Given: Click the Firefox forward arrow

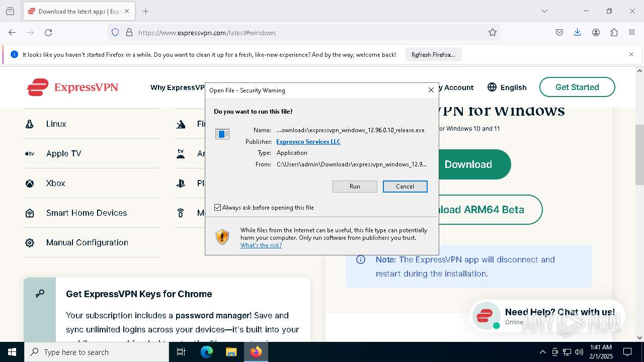Looking at the screenshot, I should tap(30, 33).
